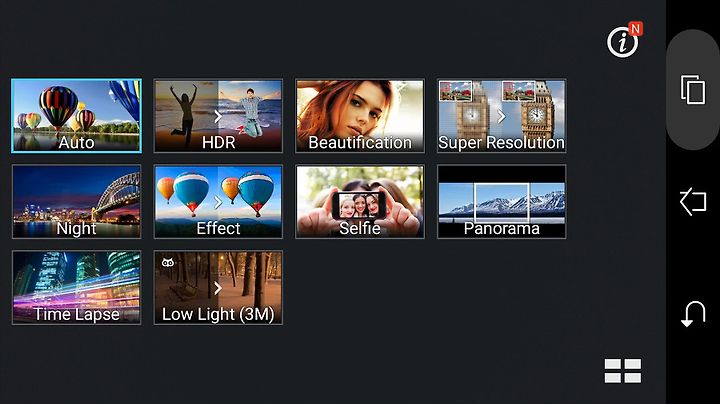Image resolution: width=720 pixels, height=404 pixels.
Task: Select the Auto camera mode
Action: pyautogui.click(x=77, y=116)
